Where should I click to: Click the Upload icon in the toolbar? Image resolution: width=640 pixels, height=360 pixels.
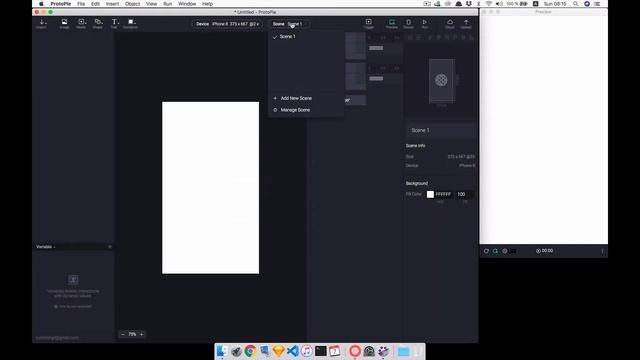coord(466,24)
